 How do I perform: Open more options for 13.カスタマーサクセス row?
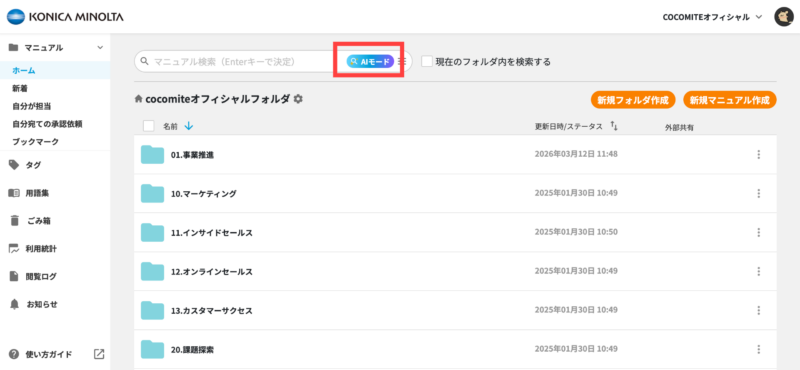tap(759, 310)
